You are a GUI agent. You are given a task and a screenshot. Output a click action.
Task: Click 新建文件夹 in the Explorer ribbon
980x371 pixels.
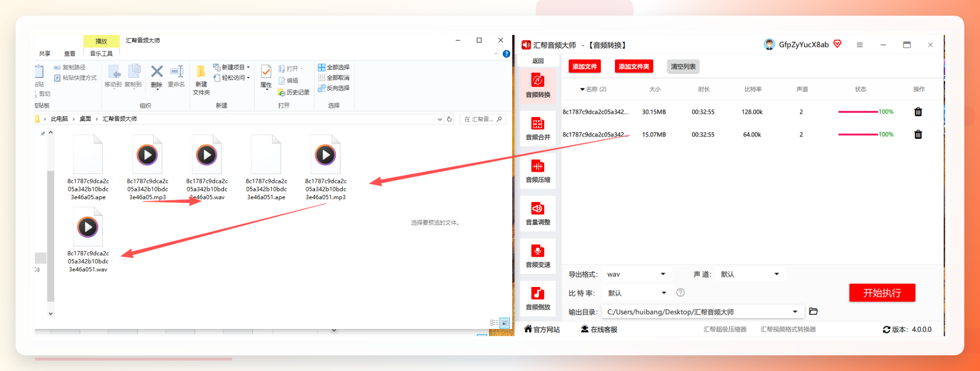[x=201, y=80]
